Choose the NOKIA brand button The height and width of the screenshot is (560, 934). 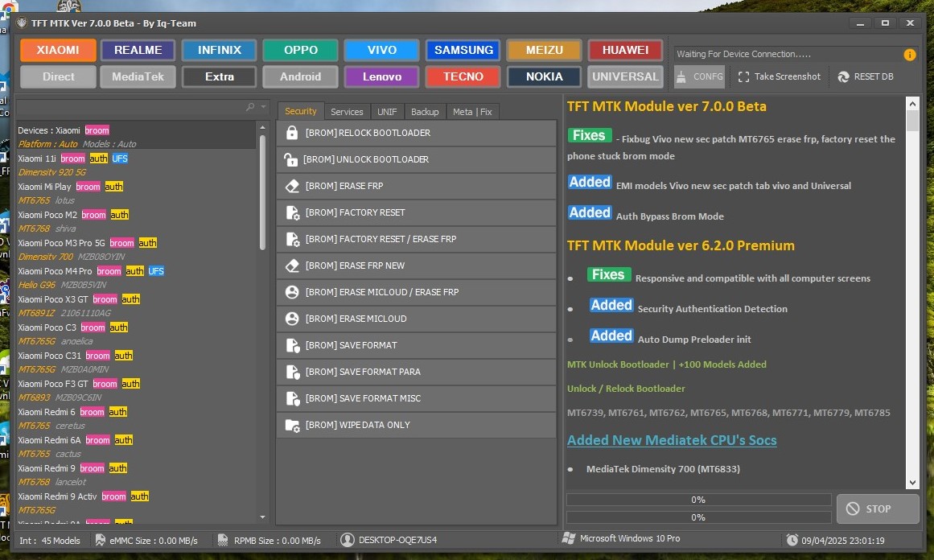(x=545, y=77)
